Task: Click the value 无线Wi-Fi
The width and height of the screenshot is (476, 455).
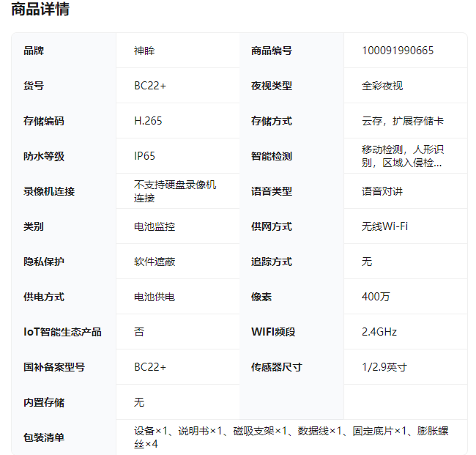Action: [x=384, y=226]
